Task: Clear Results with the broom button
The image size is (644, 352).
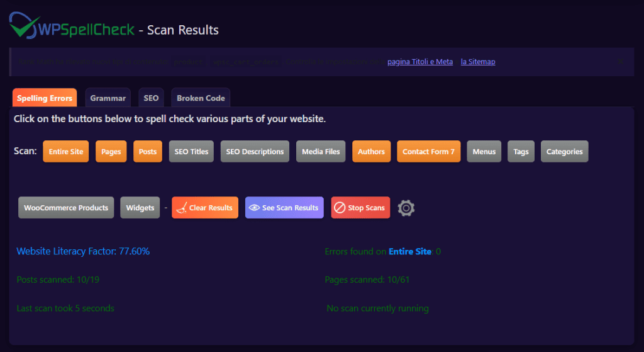Action: [205, 208]
